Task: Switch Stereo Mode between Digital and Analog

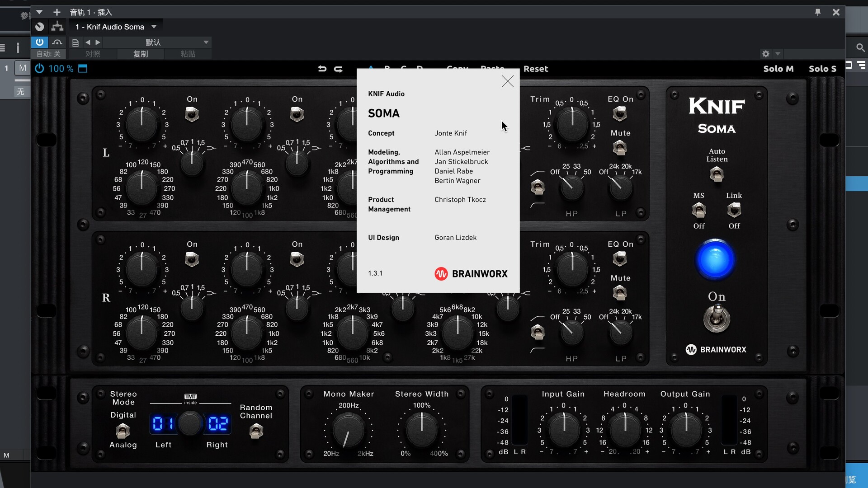Action: (123, 431)
